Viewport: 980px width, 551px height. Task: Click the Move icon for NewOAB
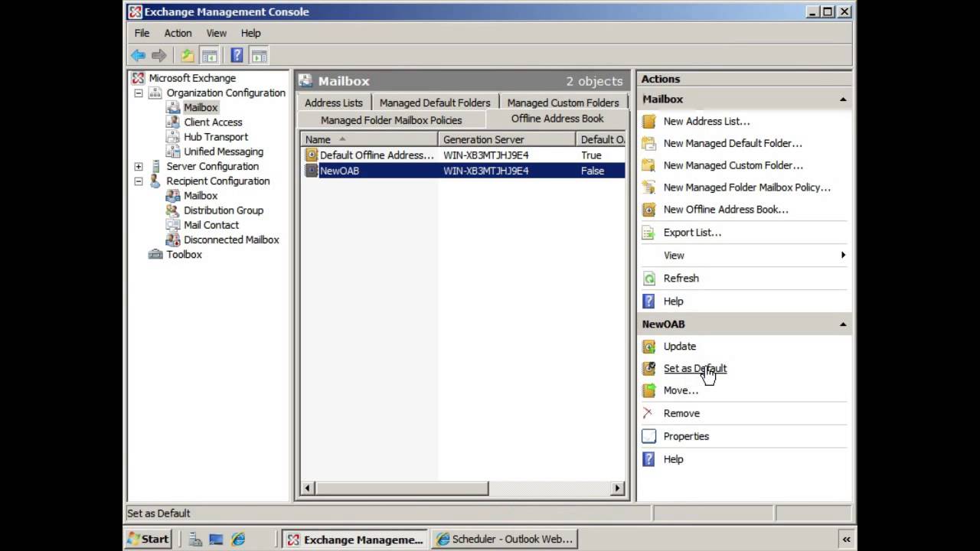tap(649, 391)
